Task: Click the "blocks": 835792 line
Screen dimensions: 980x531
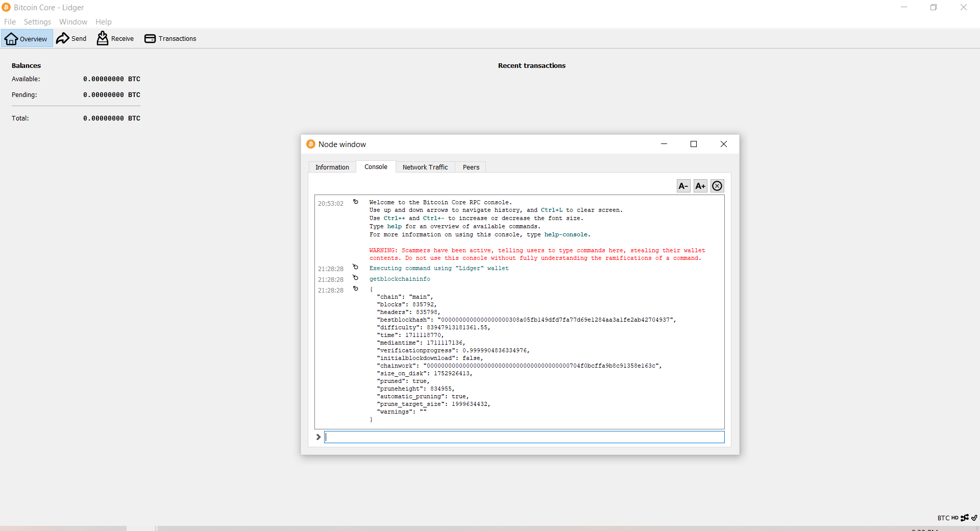Action: 407,305
